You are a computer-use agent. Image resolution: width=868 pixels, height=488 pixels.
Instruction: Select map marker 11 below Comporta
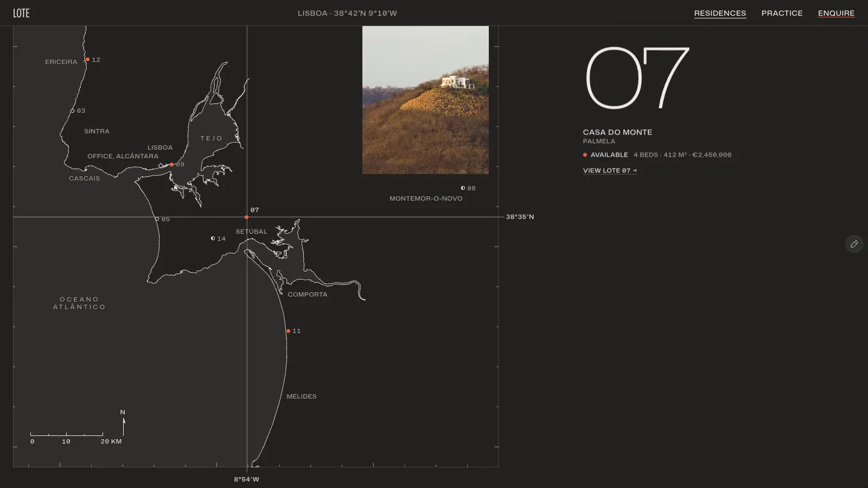click(x=288, y=331)
